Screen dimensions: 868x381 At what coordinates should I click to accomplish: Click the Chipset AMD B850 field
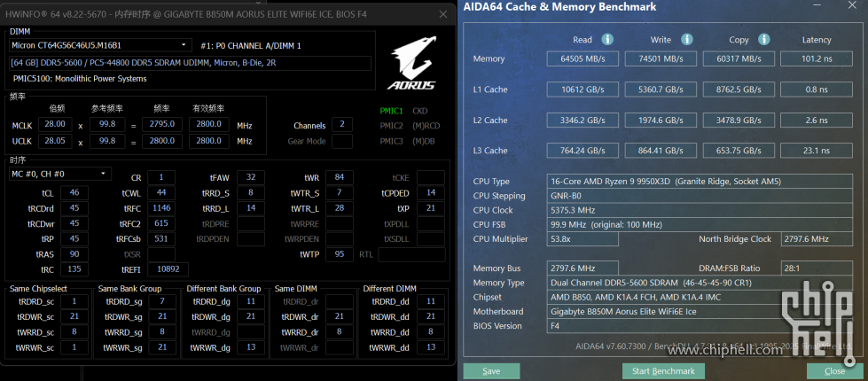(700, 297)
